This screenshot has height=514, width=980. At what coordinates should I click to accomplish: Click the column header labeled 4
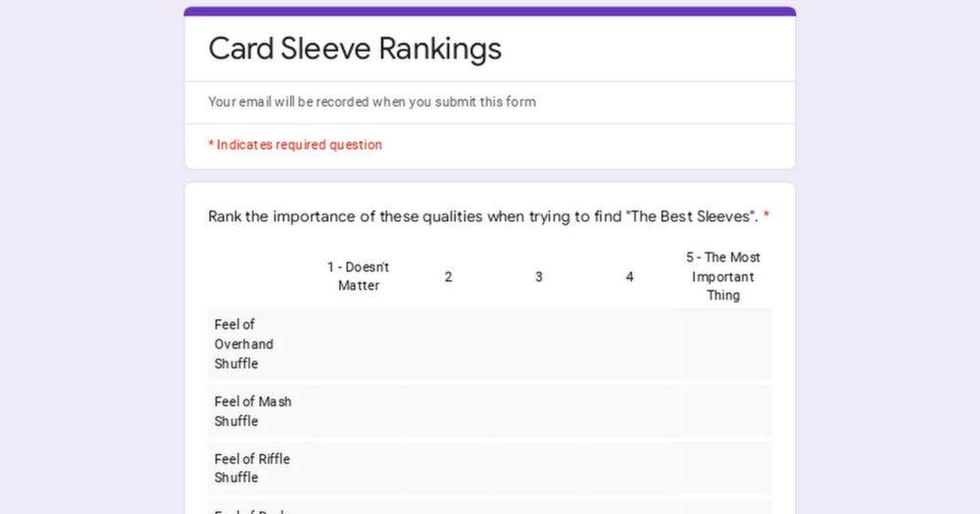click(x=629, y=277)
